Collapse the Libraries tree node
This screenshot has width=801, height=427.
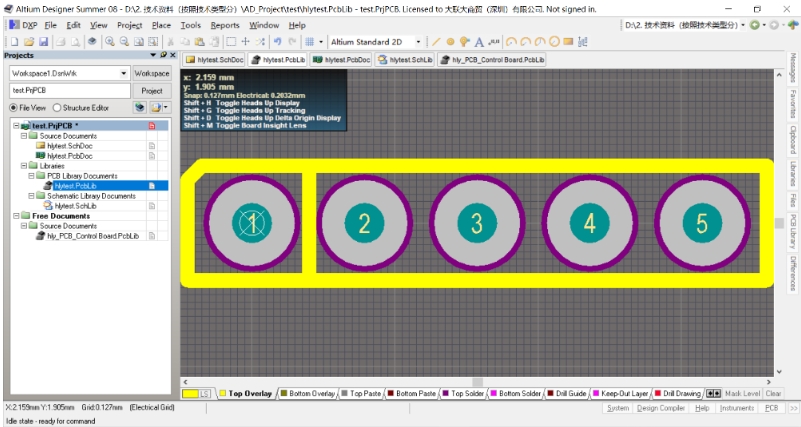[x=23, y=166]
